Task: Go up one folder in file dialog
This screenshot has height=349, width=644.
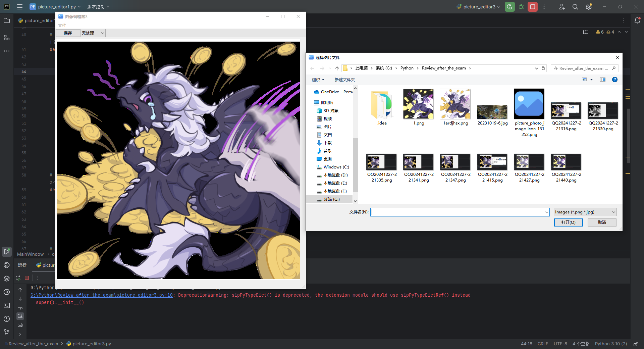Action: point(337,68)
